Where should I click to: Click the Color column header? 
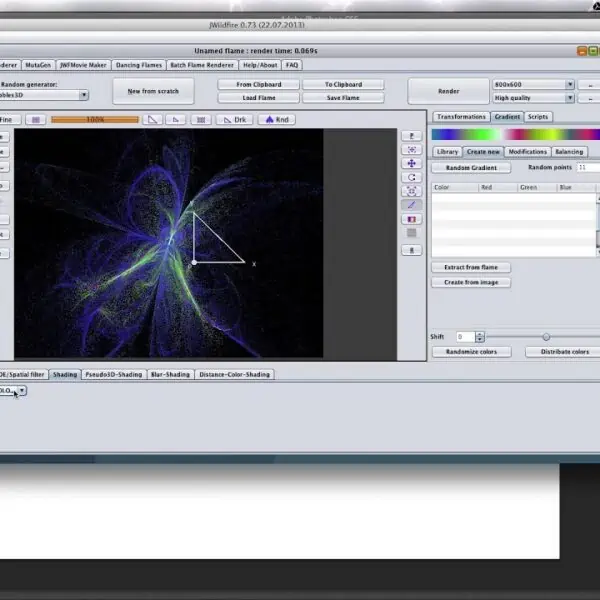(455, 188)
